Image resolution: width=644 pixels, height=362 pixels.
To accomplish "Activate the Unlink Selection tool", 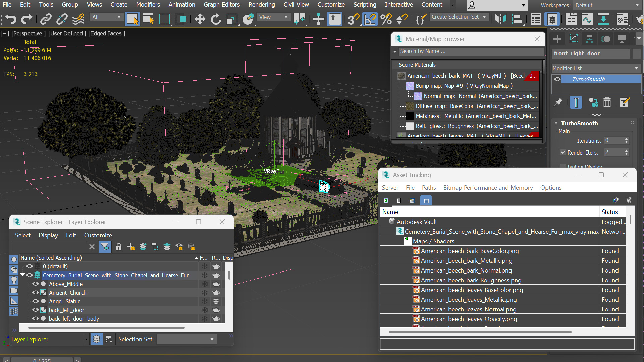I will tap(62, 19).
